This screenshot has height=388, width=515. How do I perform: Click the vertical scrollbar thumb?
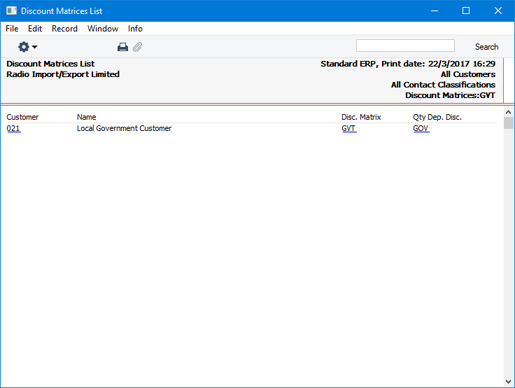[x=508, y=123]
